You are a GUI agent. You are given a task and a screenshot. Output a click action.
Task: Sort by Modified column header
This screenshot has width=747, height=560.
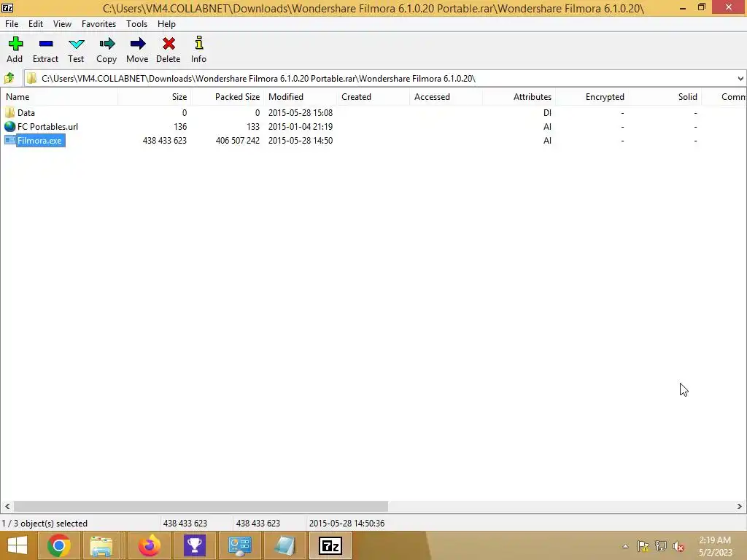pyautogui.click(x=300, y=97)
